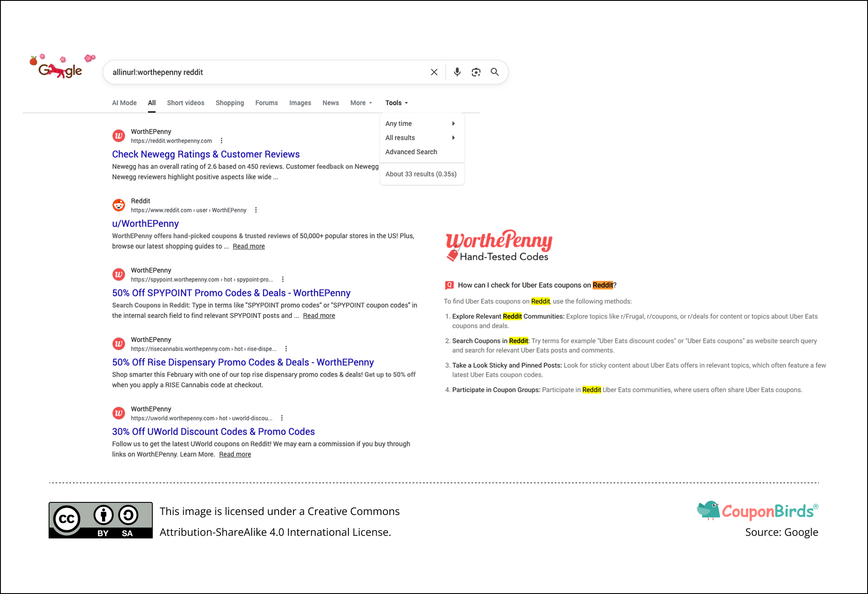
Task: Click the Reddit favicon next to u/WorthEPenny
Action: tap(118, 205)
